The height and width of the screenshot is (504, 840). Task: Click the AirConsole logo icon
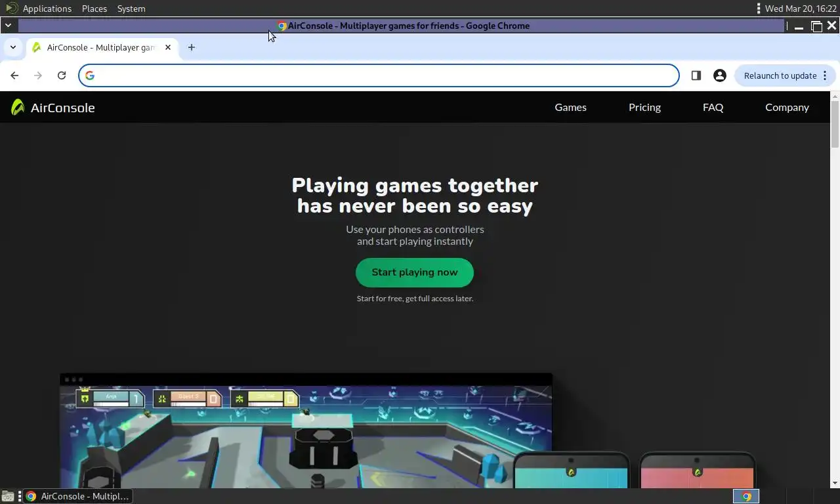18,107
